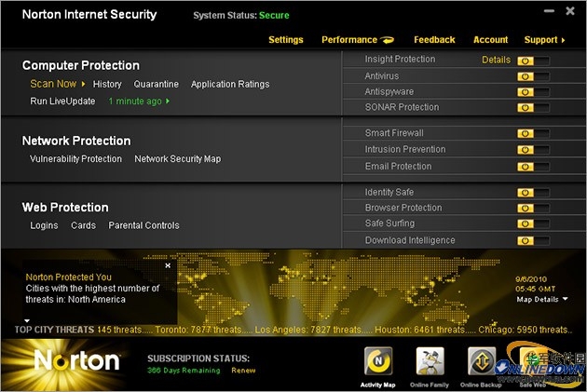
Task: Toggle Identity Safe switch
Action: point(533,193)
